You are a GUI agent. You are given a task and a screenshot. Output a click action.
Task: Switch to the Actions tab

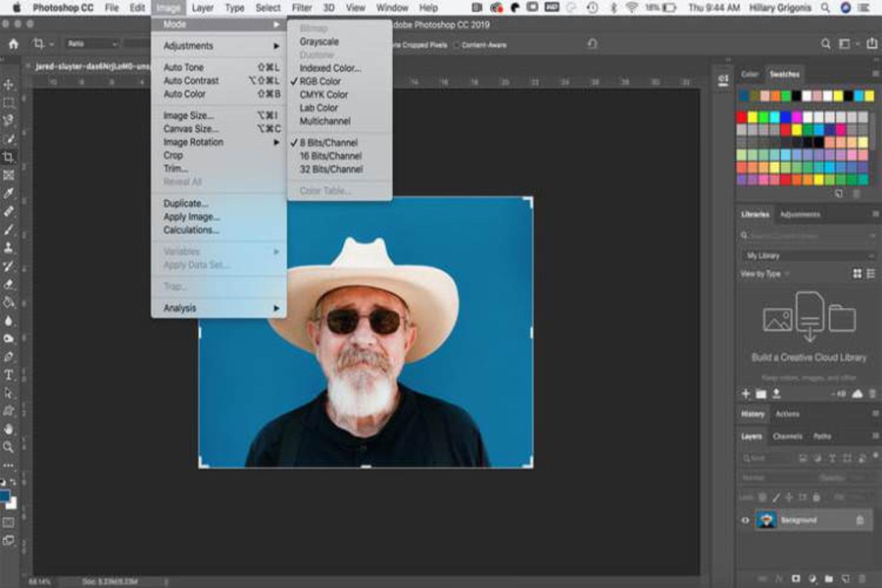click(787, 414)
